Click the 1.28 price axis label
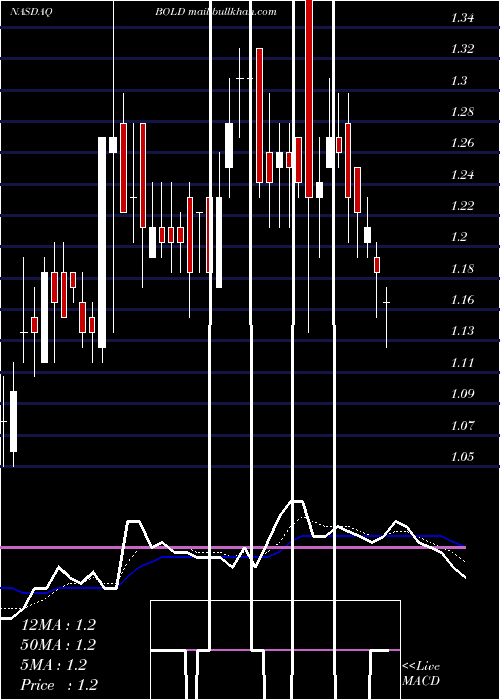 [462, 112]
